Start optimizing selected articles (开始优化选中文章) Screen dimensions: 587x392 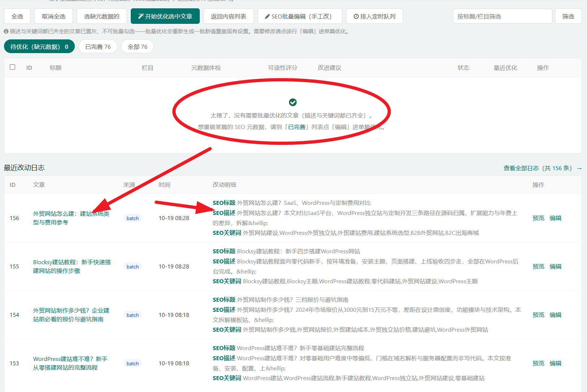[x=165, y=16]
